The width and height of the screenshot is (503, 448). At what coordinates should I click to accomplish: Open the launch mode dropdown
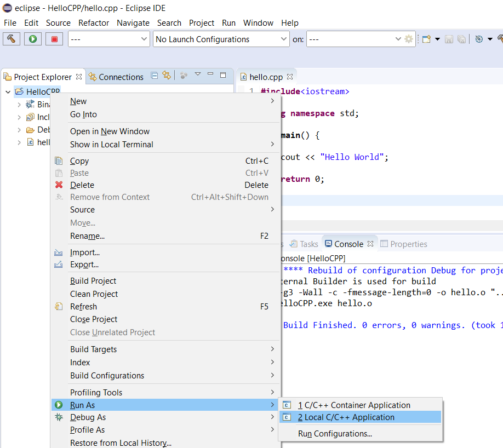pos(144,39)
